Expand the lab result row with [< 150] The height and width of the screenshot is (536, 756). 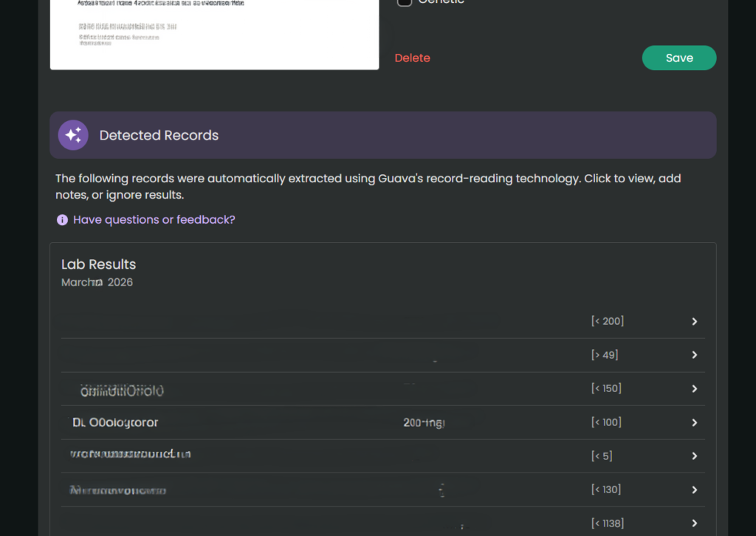point(383,389)
